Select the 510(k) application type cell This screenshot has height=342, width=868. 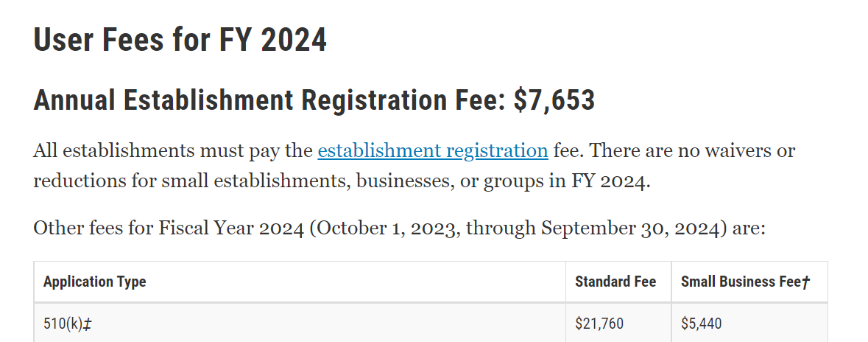click(x=62, y=323)
